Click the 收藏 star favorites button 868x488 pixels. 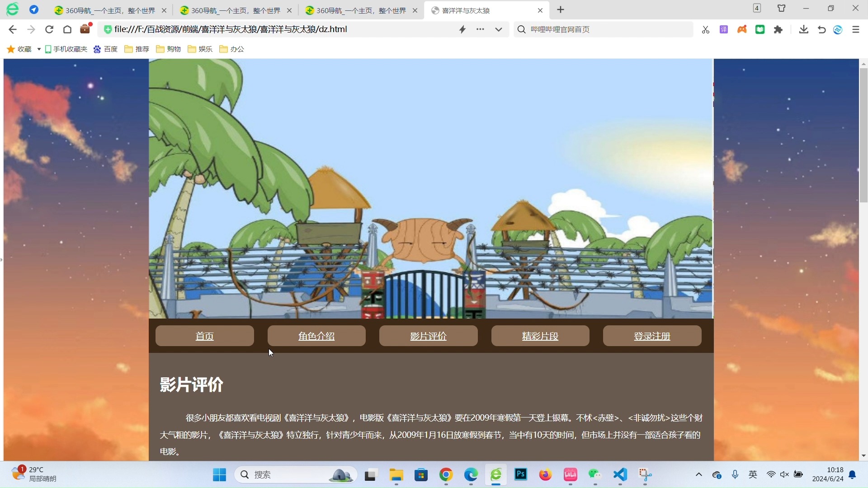pyautogui.click(x=19, y=49)
